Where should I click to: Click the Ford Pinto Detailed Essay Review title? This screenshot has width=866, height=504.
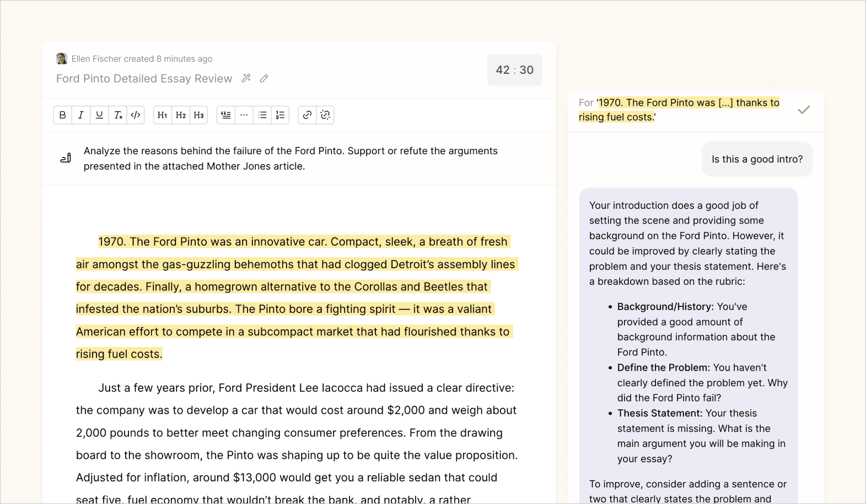(144, 79)
